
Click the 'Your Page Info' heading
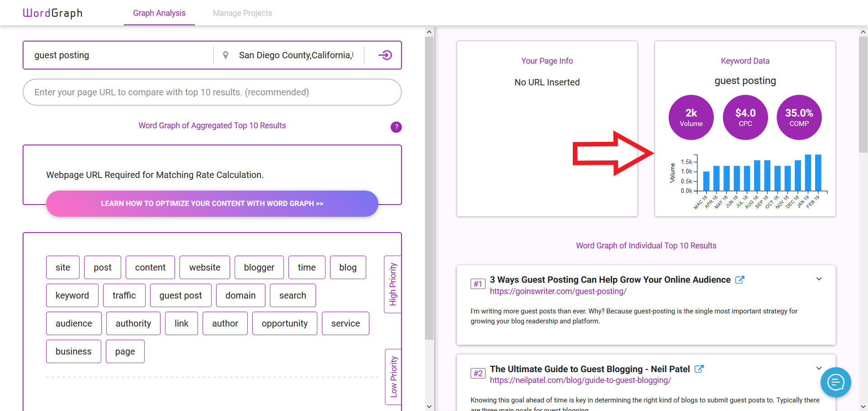pos(547,61)
